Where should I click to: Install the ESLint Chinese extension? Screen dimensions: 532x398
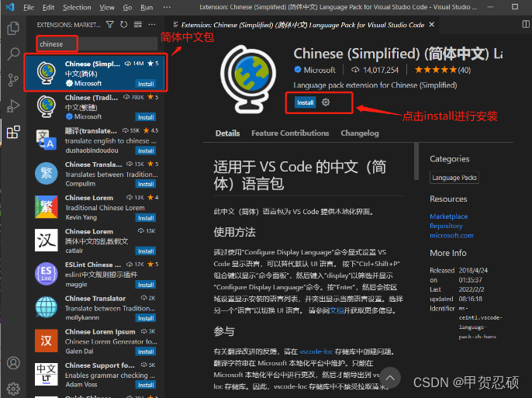pos(146,285)
